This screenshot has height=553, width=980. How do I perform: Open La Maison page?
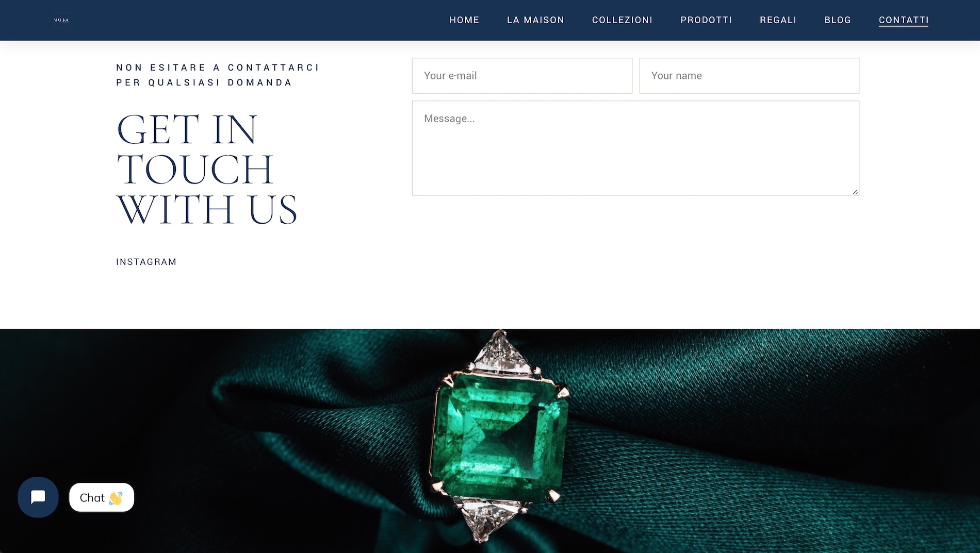(x=535, y=20)
